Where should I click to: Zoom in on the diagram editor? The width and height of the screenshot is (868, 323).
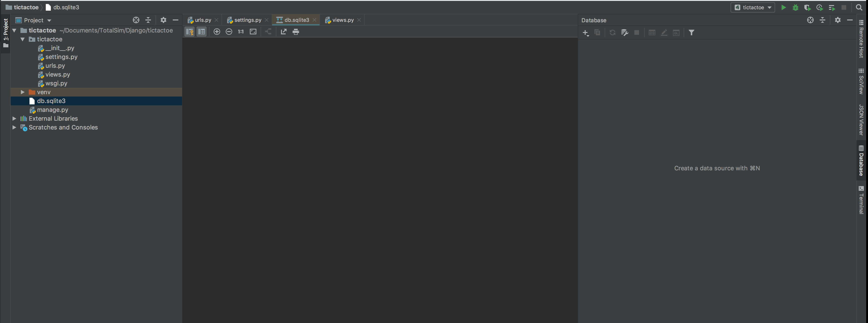click(x=217, y=32)
